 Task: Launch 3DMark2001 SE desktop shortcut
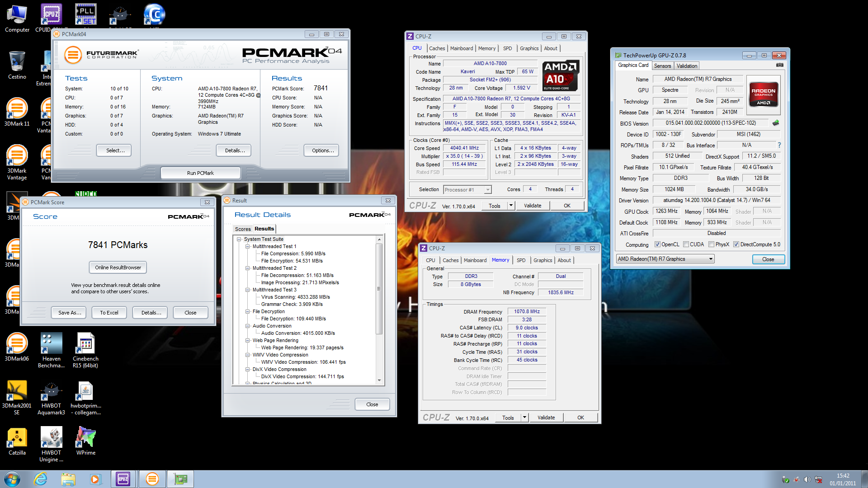point(17,398)
